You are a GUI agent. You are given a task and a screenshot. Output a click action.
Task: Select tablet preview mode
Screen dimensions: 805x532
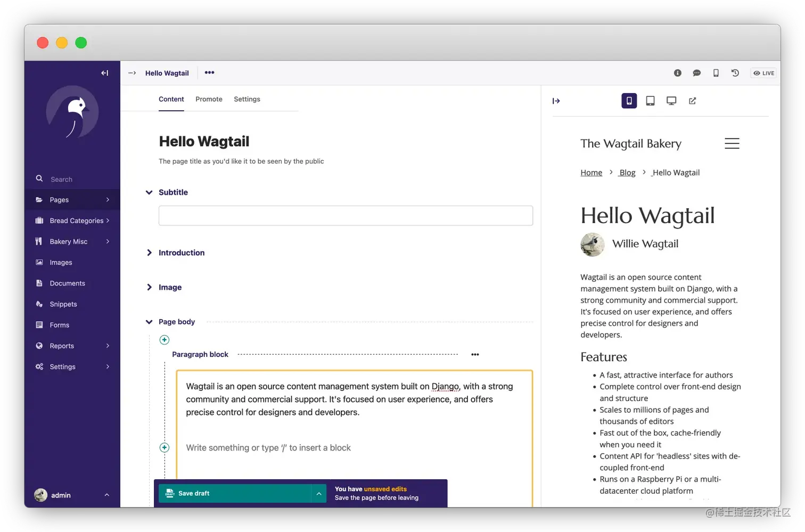coord(650,101)
